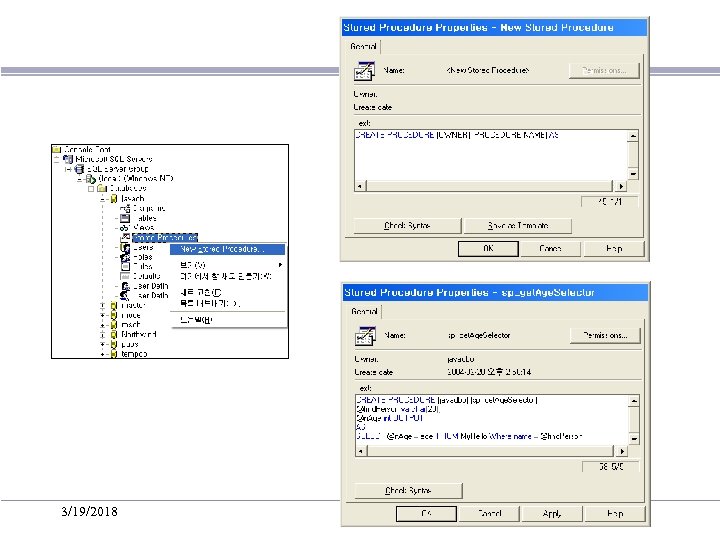720x540 pixels.
Task: Collapse the (local) Windows NT server node
Action: tap(79, 179)
